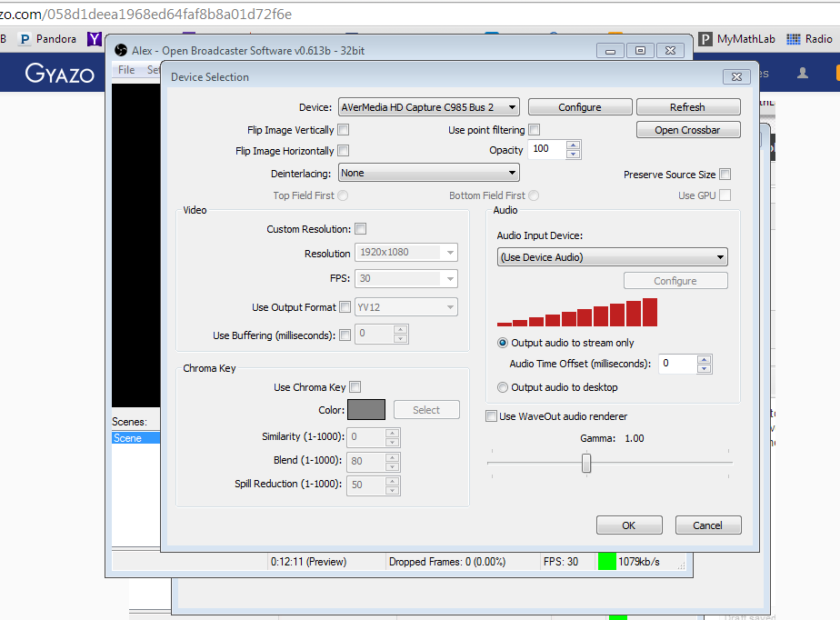
Task: Enable Custom Resolution checkbox
Action: [361, 229]
